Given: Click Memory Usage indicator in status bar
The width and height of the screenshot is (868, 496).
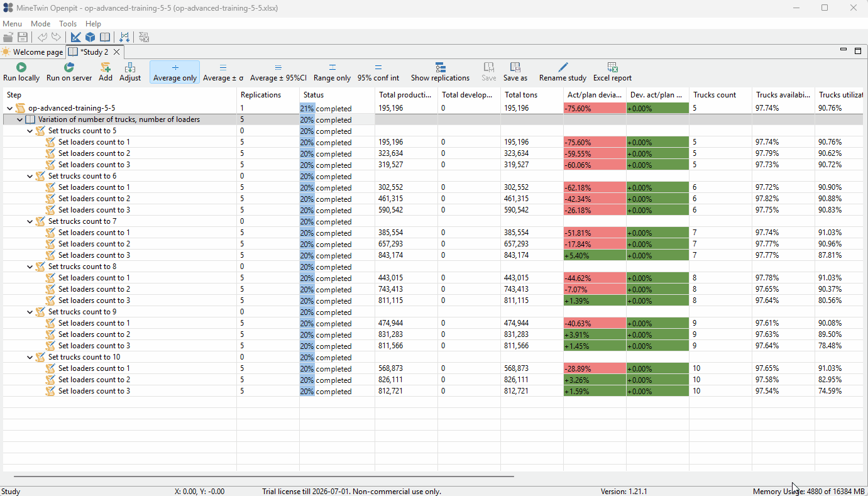Looking at the screenshot, I should (x=810, y=492).
